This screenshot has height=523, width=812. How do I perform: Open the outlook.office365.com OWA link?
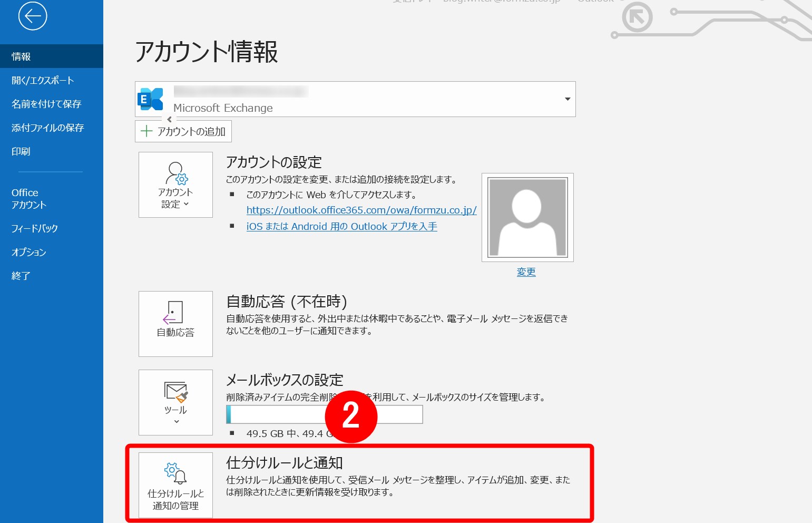coord(361,210)
